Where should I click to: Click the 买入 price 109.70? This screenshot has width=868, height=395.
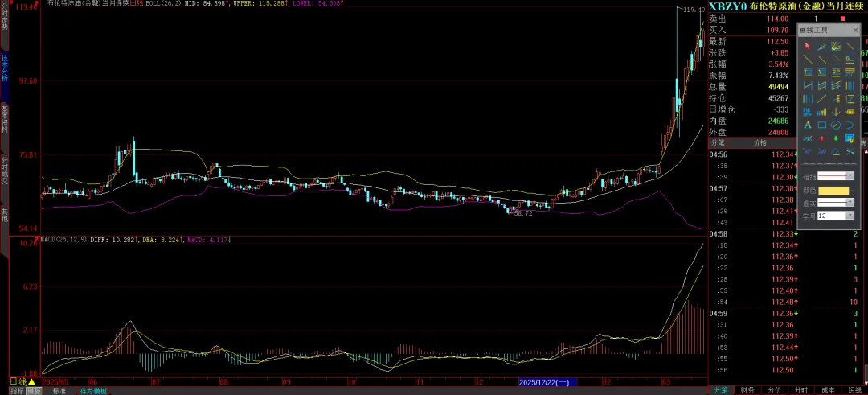pos(777,30)
